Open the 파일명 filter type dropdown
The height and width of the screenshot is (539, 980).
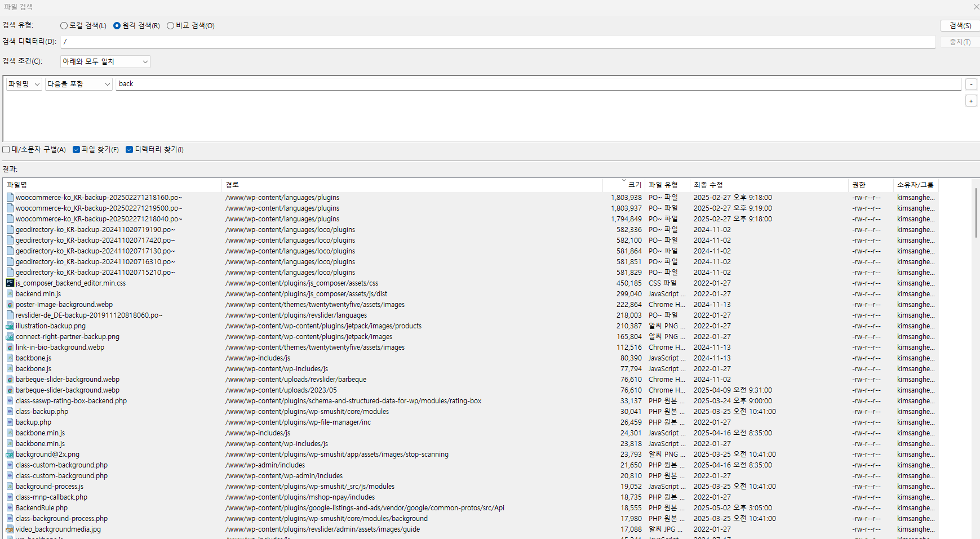pyautogui.click(x=24, y=84)
